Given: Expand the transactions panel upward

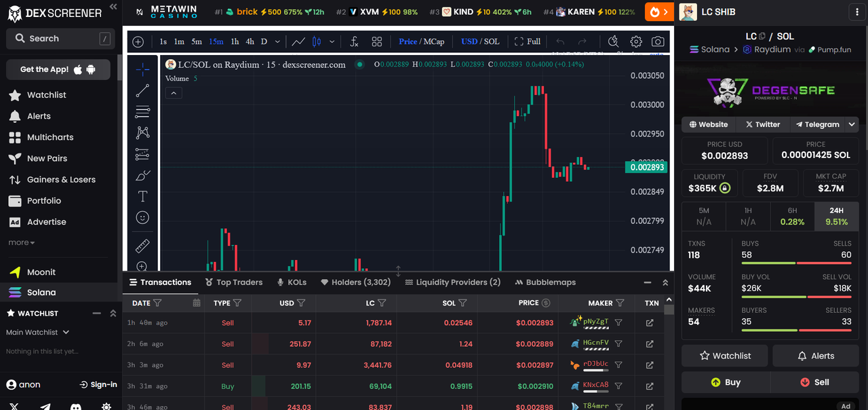Looking at the screenshot, I should [x=665, y=282].
